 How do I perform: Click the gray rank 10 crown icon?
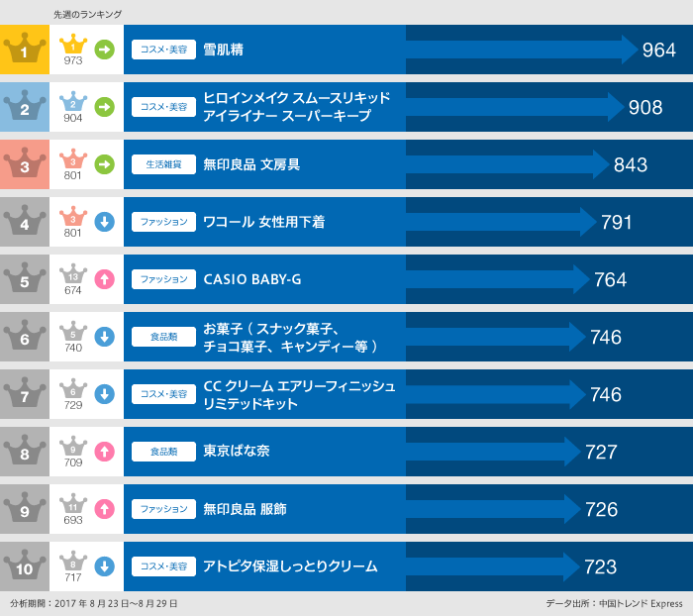coord(25,566)
